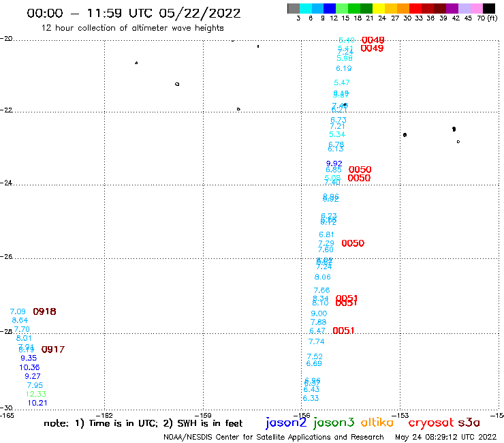Screen dimensions: 504x443
Task: Click the wave height value '9.35'
Action: 29,358
